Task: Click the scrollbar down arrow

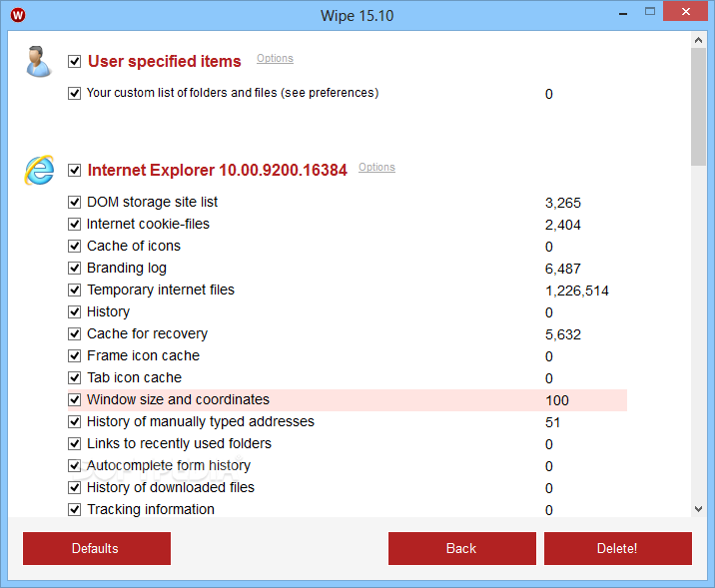Action: (x=698, y=509)
